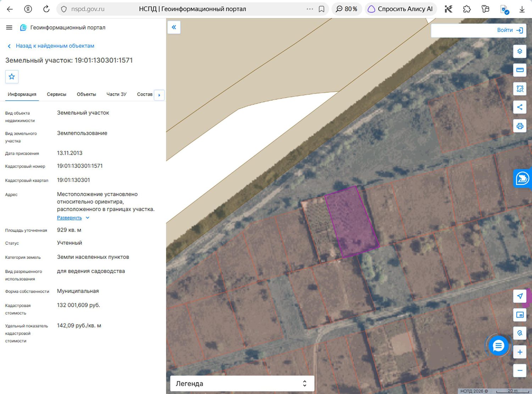Image resolution: width=532 pixels, height=394 pixels.
Task: Print the map
Action: 520,126
